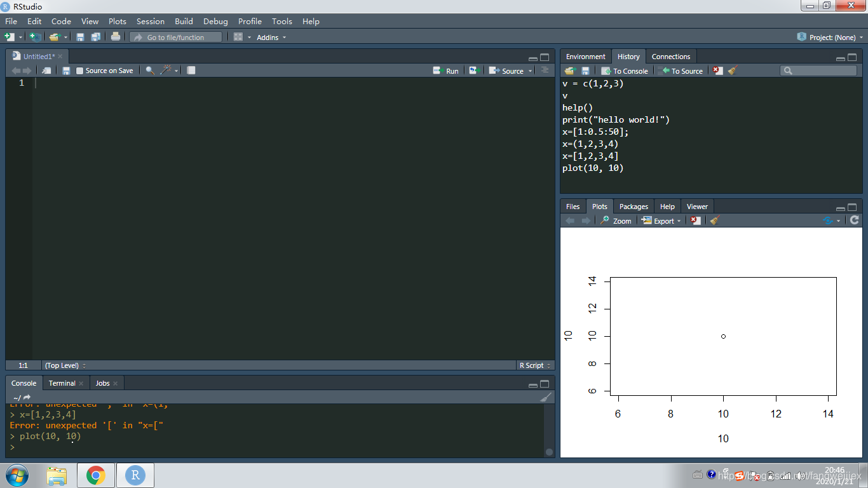
Task: Close the Untitled1 tab
Action: coord(60,57)
